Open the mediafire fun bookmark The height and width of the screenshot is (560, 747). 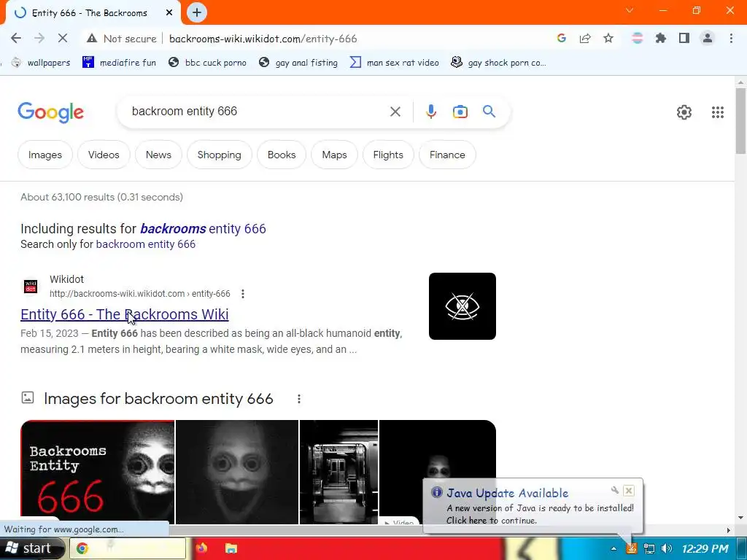[119, 63]
